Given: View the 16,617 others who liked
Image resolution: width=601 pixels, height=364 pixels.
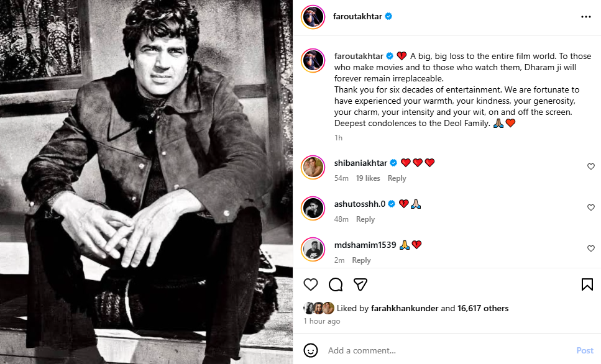Looking at the screenshot, I should coord(483,308).
